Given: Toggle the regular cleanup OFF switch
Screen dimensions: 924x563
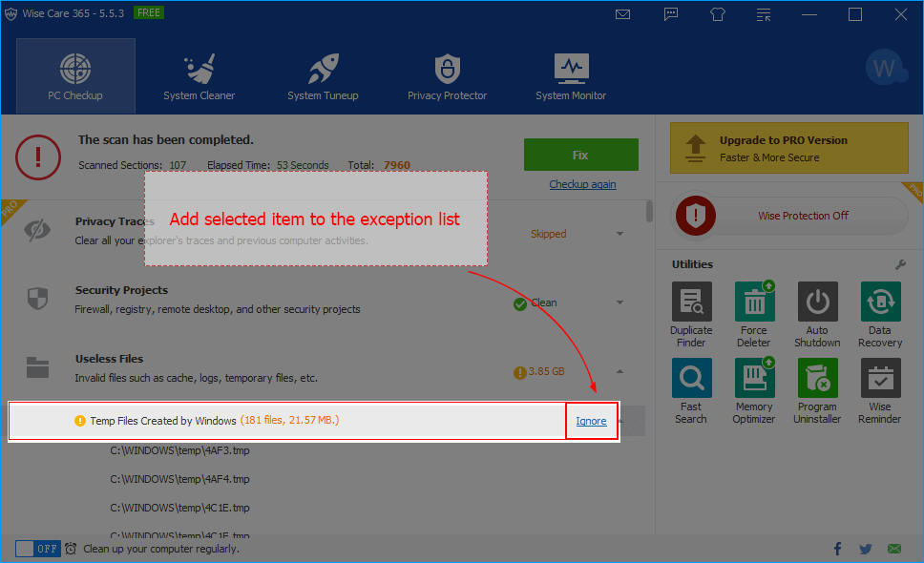Looking at the screenshot, I should pos(37,549).
